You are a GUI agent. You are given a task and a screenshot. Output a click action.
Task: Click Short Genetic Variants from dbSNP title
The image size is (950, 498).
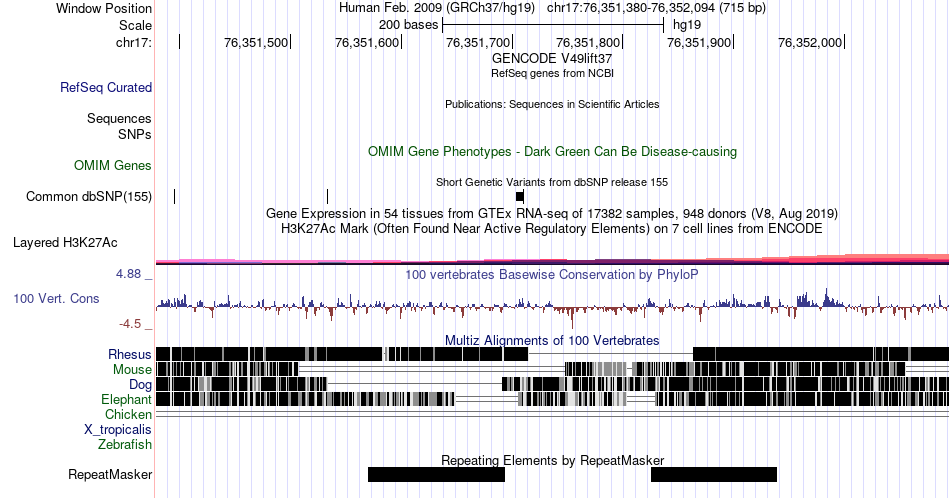(x=552, y=182)
